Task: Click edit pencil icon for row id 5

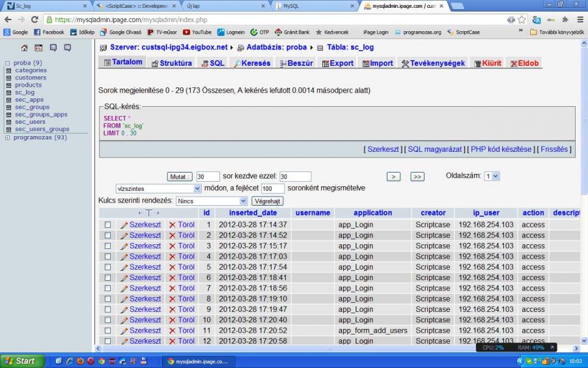Action: [124, 268]
